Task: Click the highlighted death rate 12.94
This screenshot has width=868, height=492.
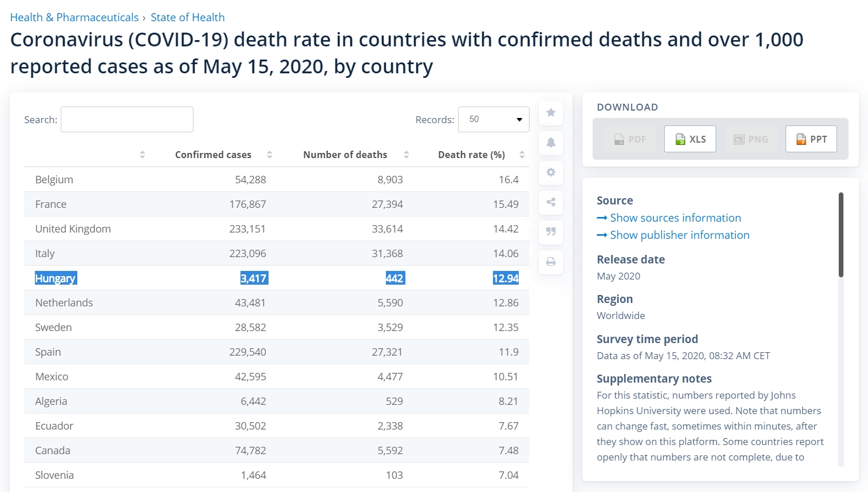Action: (x=506, y=278)
